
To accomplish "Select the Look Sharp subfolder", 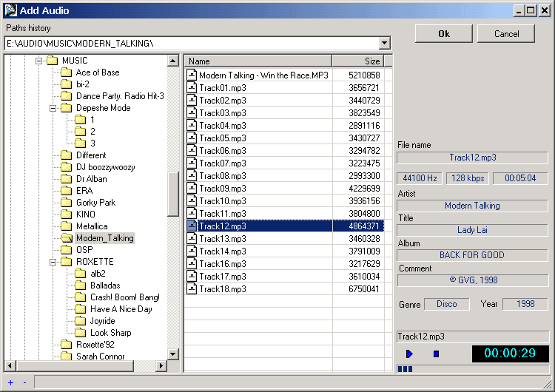I will [111, 333].
